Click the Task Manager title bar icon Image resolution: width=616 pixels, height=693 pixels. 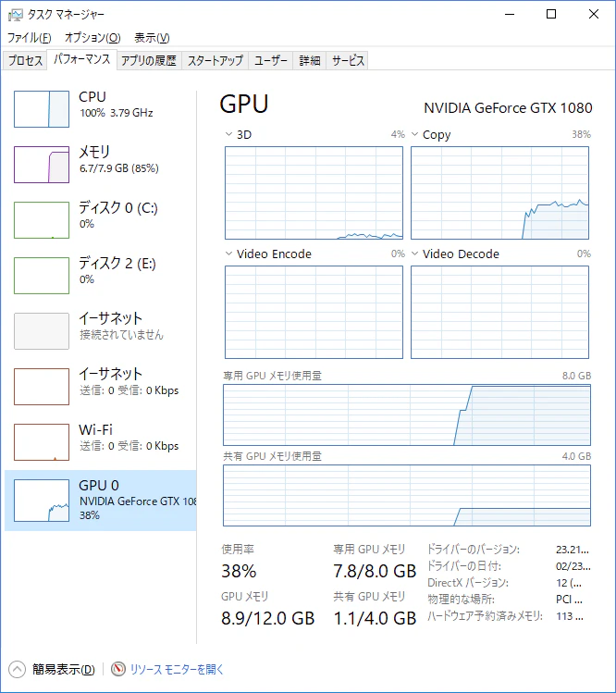pyautogui.click(x=15, y=15)
